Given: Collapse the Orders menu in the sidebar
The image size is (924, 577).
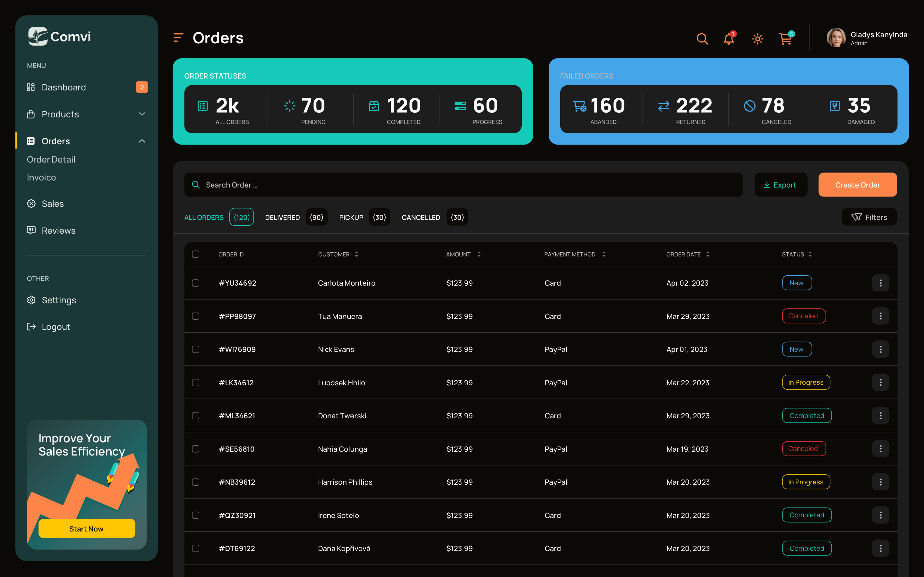Looking at the screenshot, I should coord(142,141).
